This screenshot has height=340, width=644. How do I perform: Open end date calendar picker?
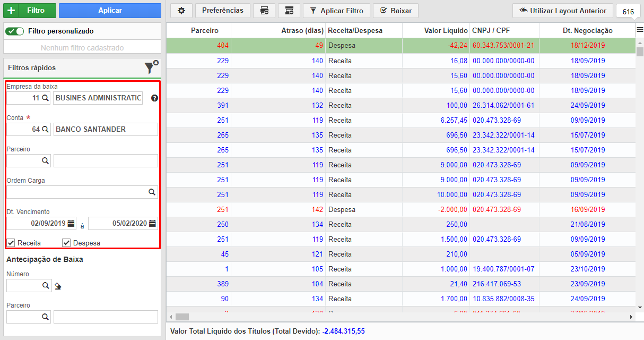point(153,224)
